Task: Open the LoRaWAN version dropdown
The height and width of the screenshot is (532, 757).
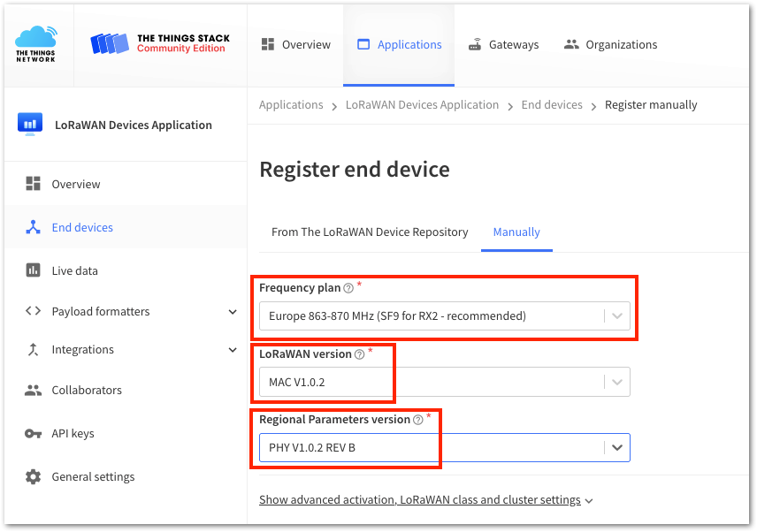Action: coord(445,382)
